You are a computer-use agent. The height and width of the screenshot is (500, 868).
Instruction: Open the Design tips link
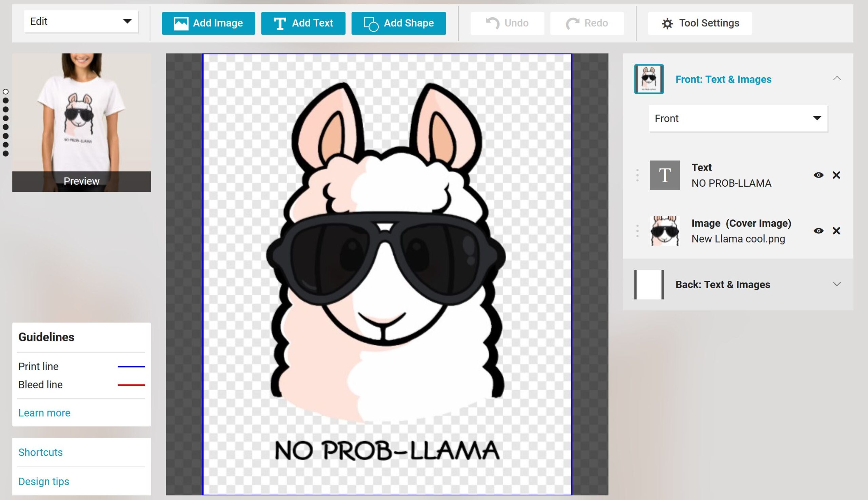[x=44, y=481]
